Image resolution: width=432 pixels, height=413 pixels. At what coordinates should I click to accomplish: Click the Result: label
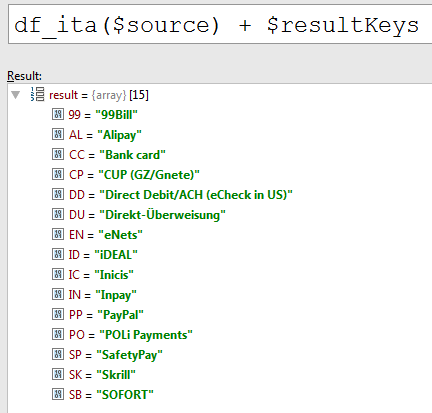(x=24, y=76)
